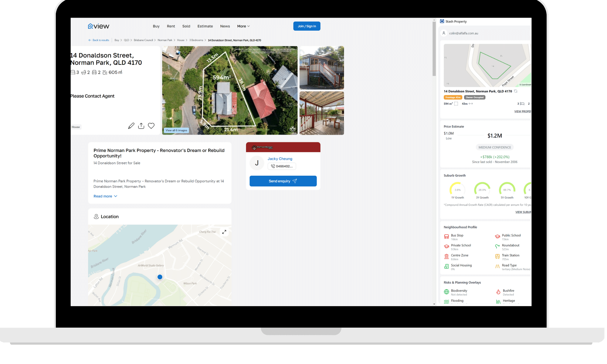Click the Roundabout icon
Viewport: 607px width, 364px height.
(497, 247)
